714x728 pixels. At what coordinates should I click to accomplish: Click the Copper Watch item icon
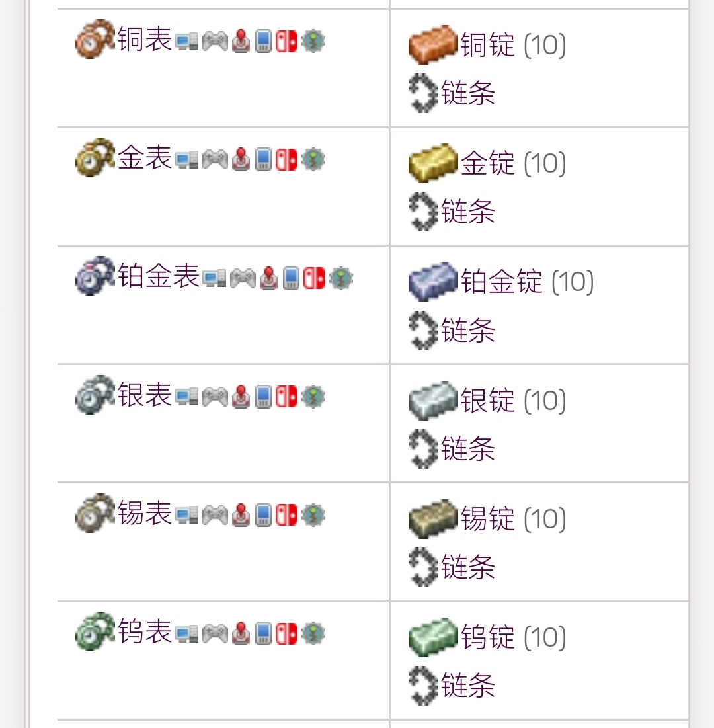[x=95, y=40]
